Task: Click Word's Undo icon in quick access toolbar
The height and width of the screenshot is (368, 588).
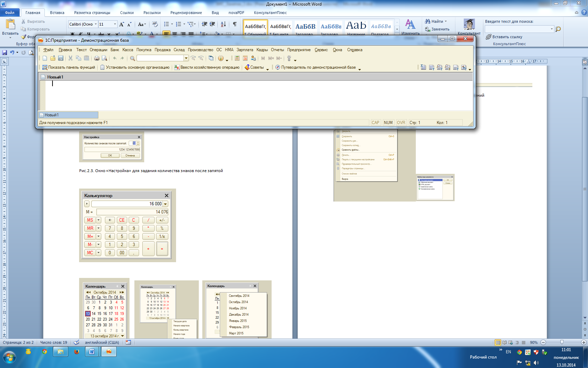Action: tap(12, 53)
